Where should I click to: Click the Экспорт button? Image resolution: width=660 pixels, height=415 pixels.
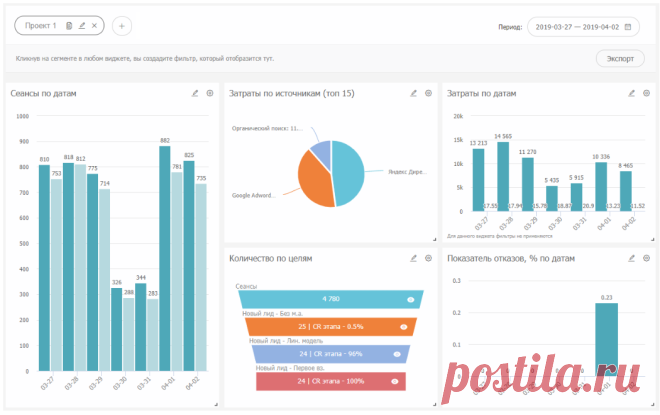(x=620, y=59)
